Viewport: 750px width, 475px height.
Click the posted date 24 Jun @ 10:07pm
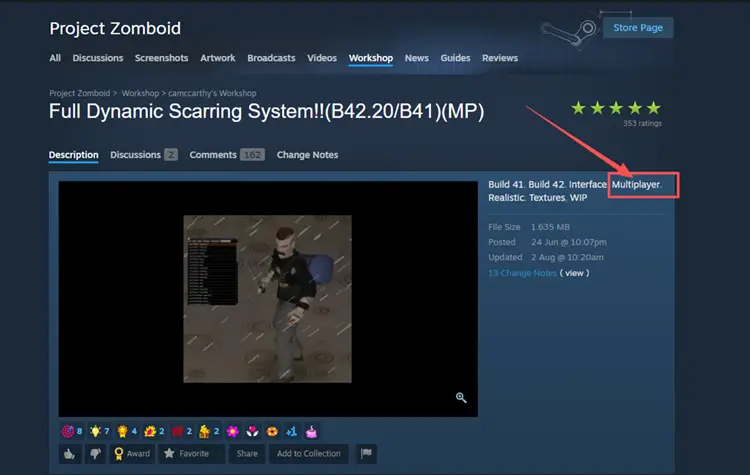tap(569, 242)
